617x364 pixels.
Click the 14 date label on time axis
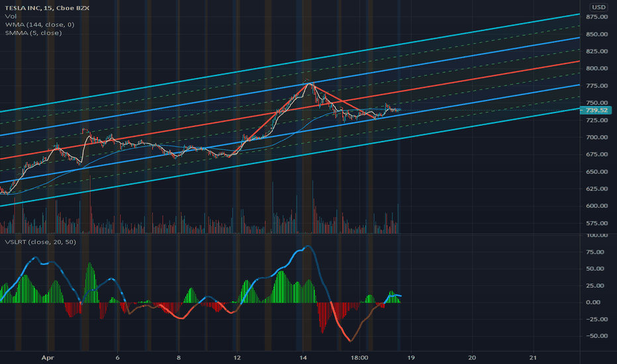(x=303, y=357)
